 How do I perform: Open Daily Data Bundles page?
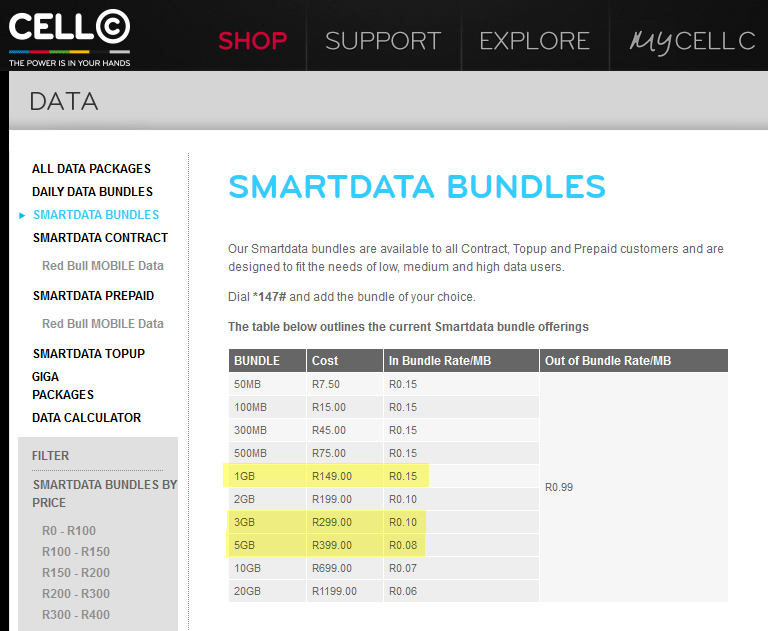93,192
